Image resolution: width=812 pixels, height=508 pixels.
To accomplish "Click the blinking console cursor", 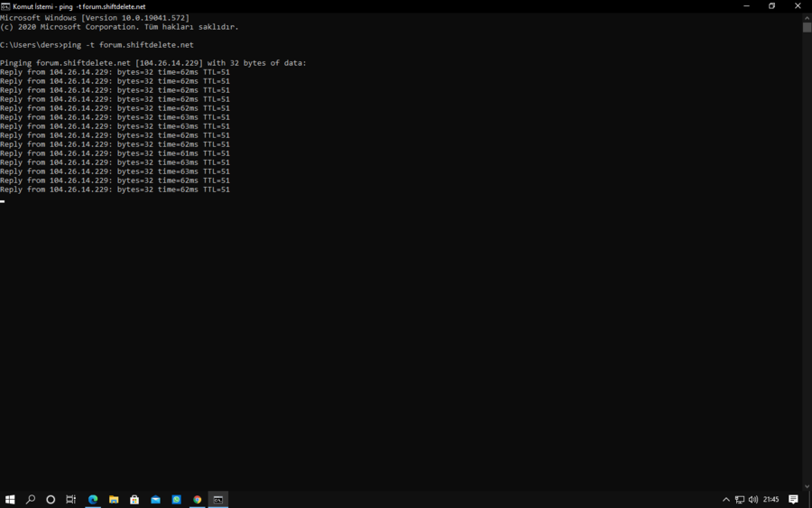I will point(3,201).
